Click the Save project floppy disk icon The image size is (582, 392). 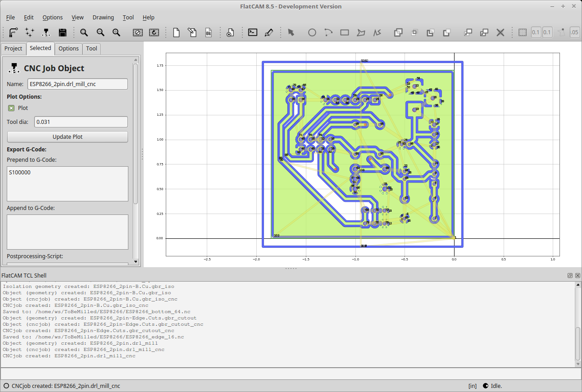pyautogui.click(x=63, y=32)
